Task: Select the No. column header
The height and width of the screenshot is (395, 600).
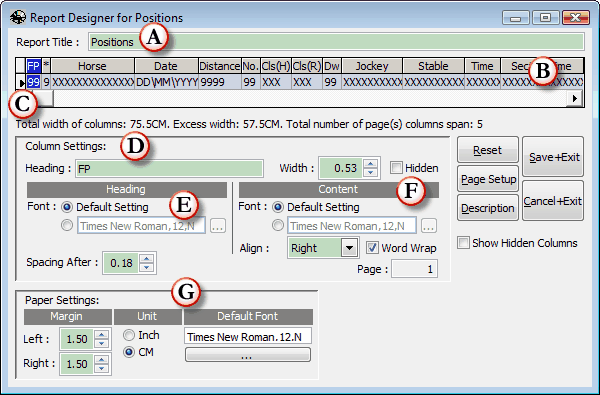Action: point(251,66)
